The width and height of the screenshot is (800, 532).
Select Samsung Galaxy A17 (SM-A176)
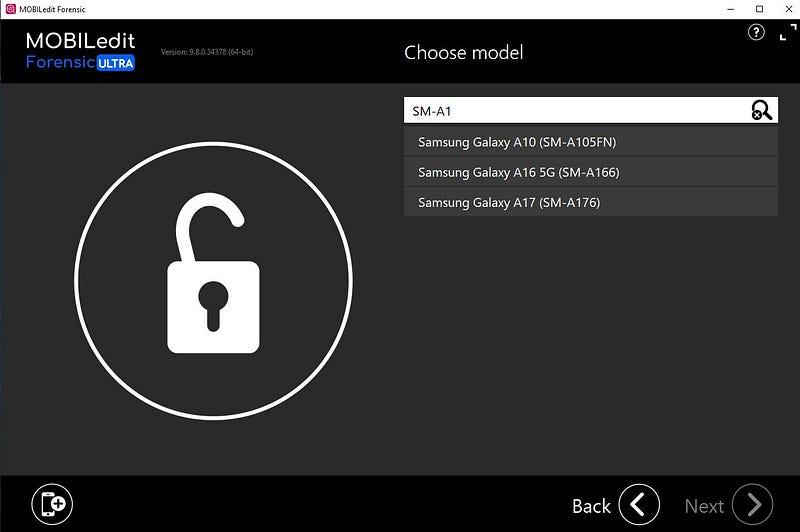(591, 202)
